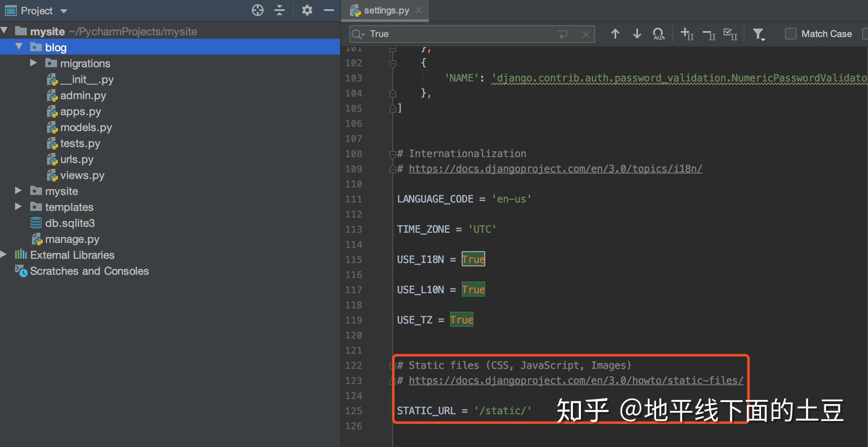868x447 pixels.
Task: Click highlighted True on USE_I18N line
Action: click(x=473, y=259)
